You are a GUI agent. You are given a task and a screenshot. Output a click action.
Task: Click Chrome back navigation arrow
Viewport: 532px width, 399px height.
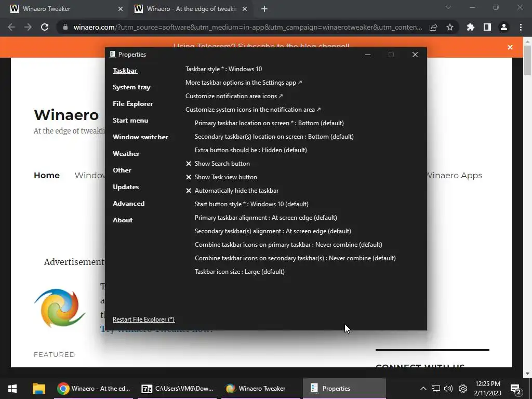[11, 27]
